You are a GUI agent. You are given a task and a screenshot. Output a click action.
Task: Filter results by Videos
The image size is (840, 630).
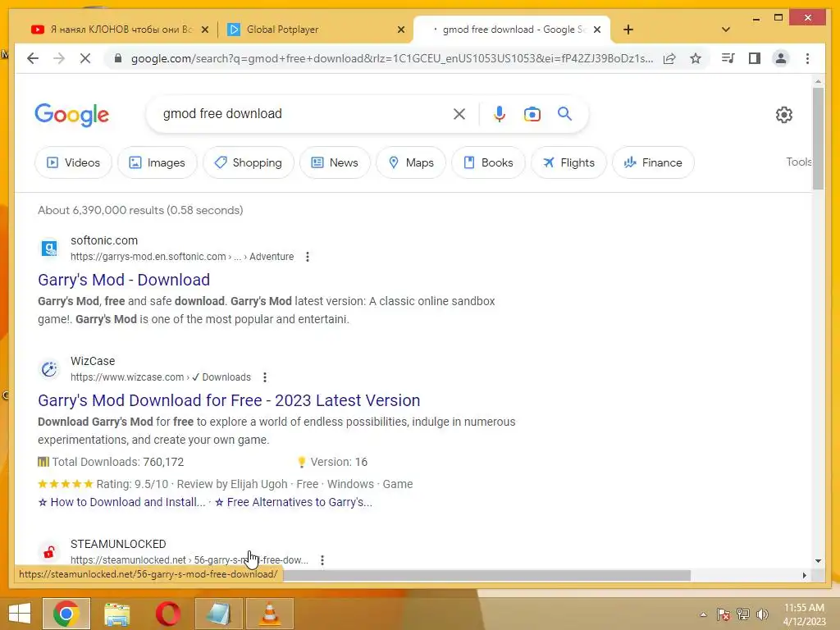(73, 162)
